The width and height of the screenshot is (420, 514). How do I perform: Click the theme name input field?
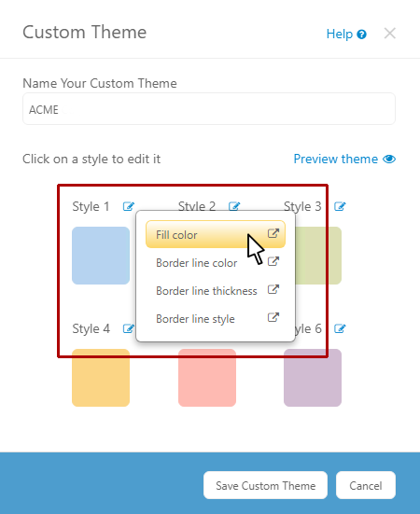209,109
